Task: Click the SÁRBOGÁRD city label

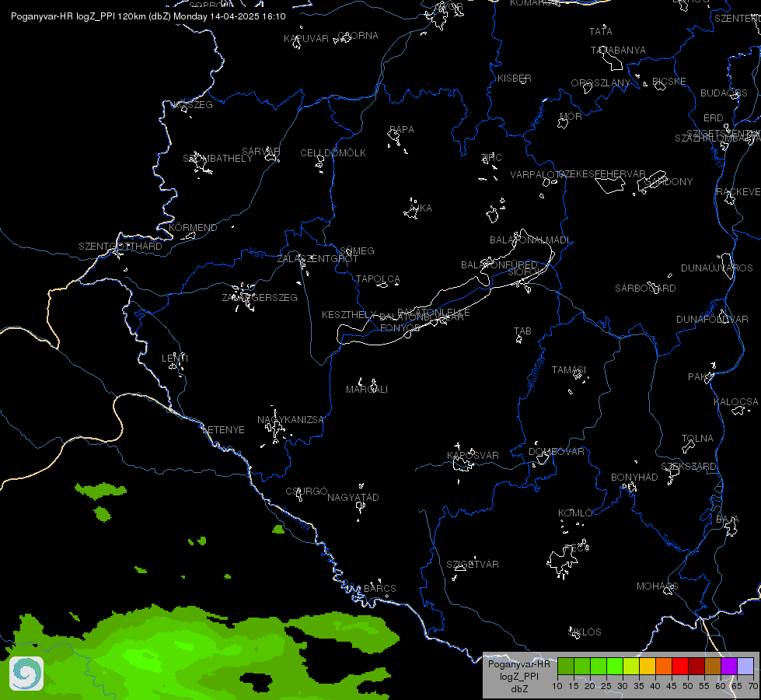Action: [645, 289]
